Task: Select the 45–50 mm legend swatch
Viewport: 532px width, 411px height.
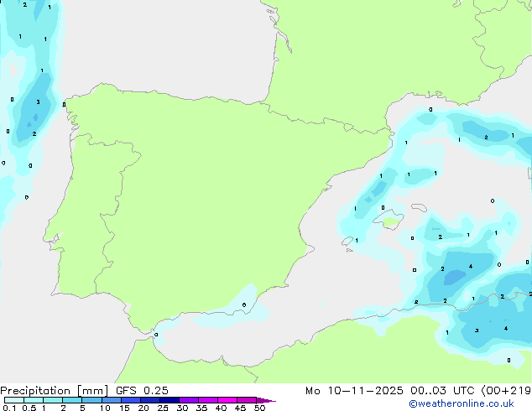Action: coord(247,400)
